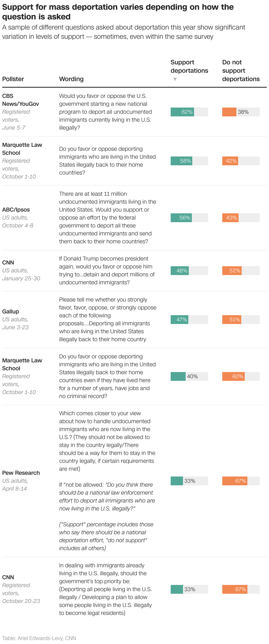Click the orange 38% bar

point(229,112)
